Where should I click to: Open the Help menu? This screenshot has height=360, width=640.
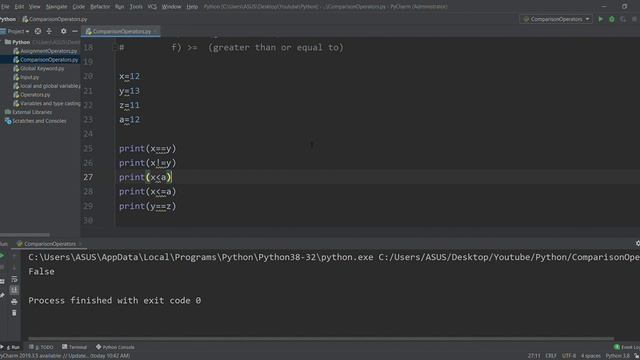[192, 7]
